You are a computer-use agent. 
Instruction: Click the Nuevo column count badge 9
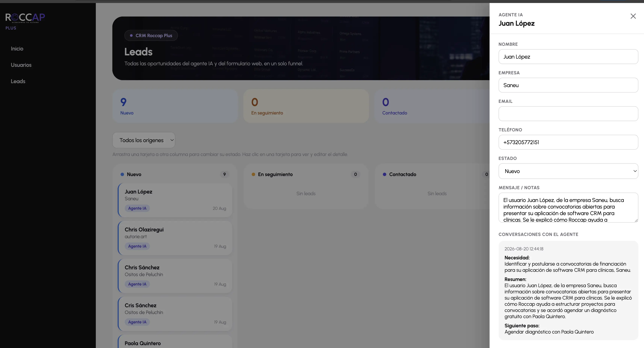coord(224,174)
